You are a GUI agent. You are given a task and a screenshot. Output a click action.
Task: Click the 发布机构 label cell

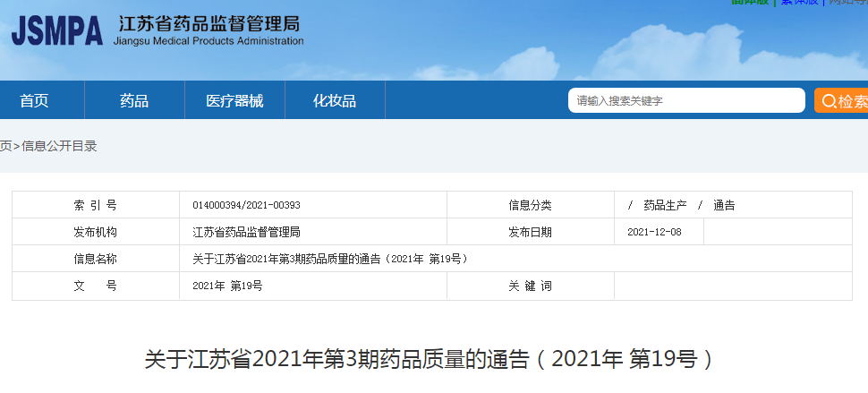click(x=96, y=233)
